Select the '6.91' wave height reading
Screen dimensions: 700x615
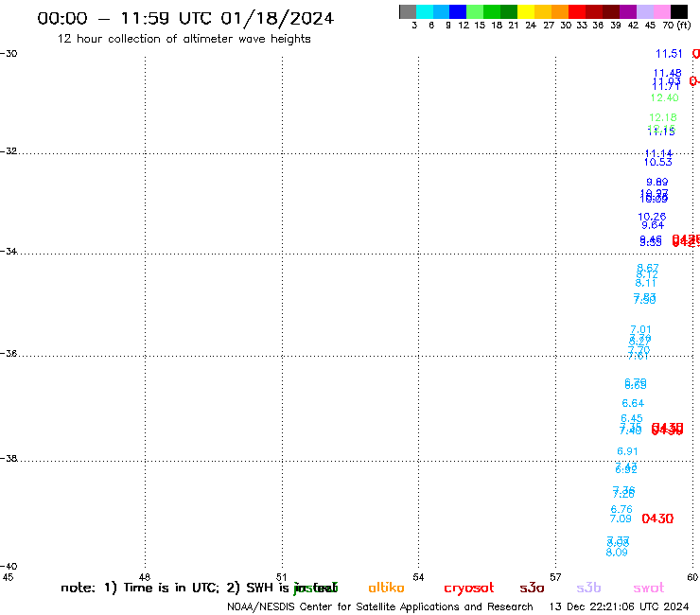pyautogui.click(x=627, y=451)
